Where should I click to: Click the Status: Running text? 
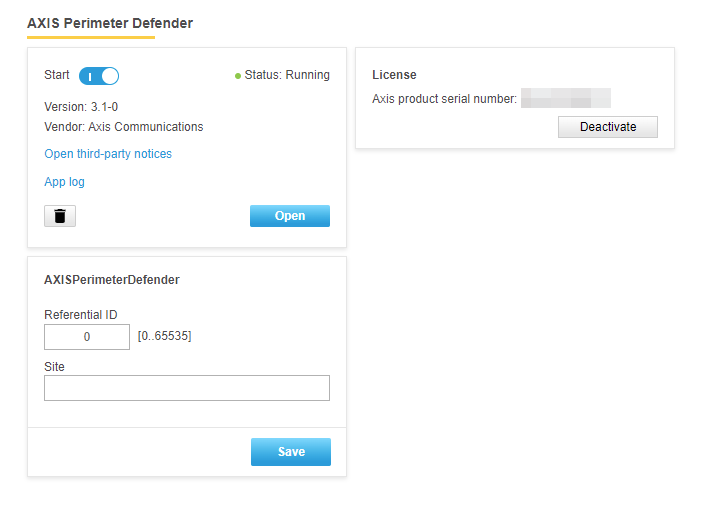[287, 75]
